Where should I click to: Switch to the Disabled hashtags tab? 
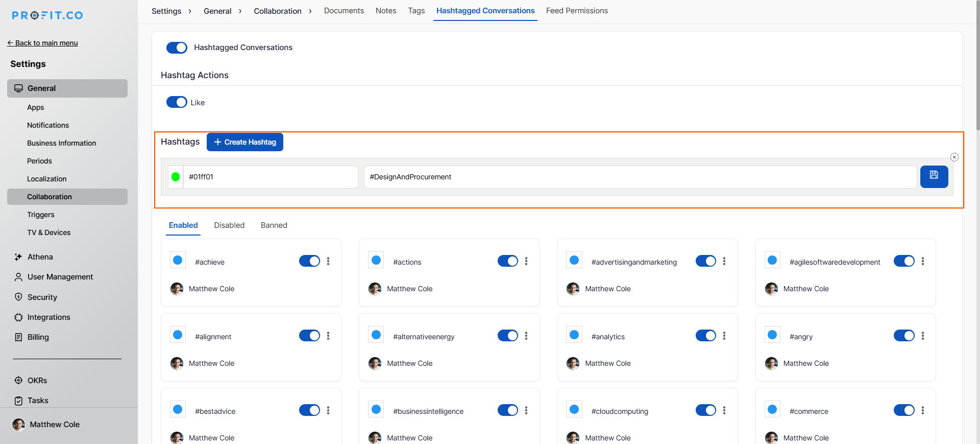tap(229, 225)
